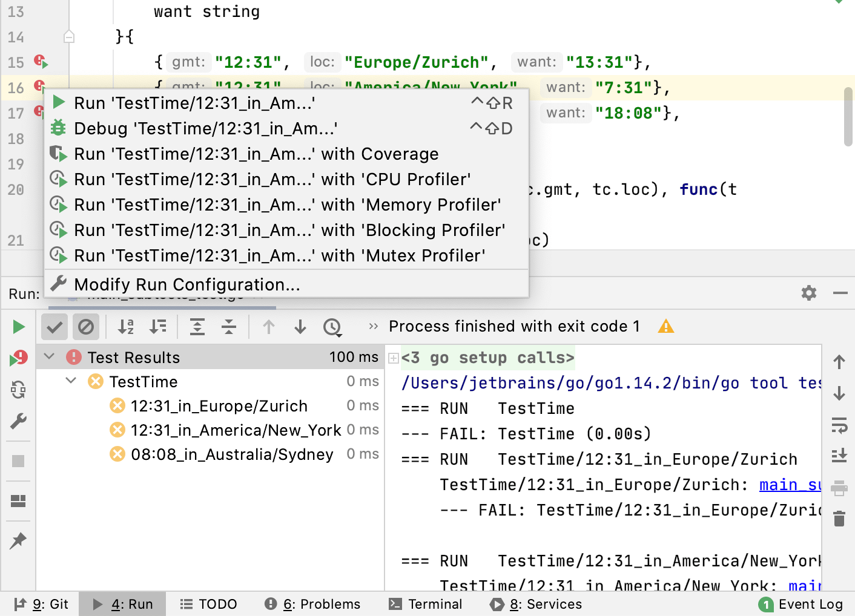Open Run panel options gear
The width and height of the screenshot is (855, 616).
click(808, 293)
